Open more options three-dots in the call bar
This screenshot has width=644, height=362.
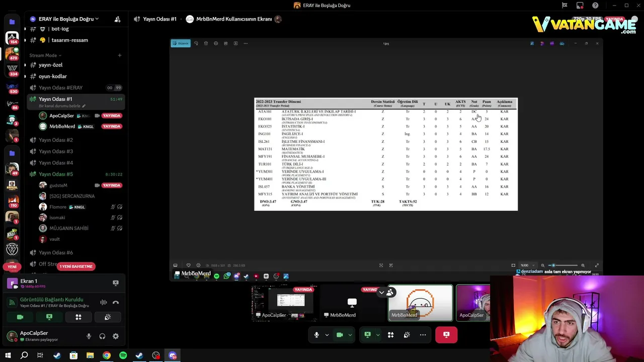(x=423, y=335)
